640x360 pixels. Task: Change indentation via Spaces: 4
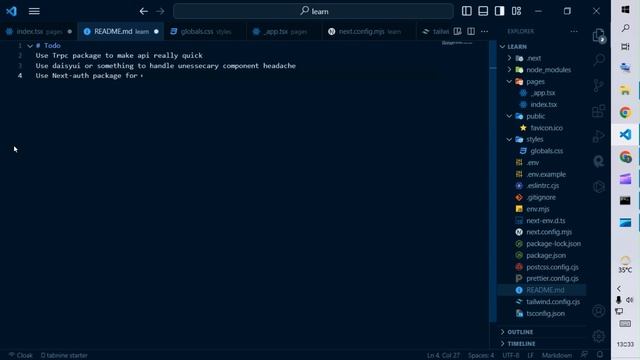coord(481,355)
